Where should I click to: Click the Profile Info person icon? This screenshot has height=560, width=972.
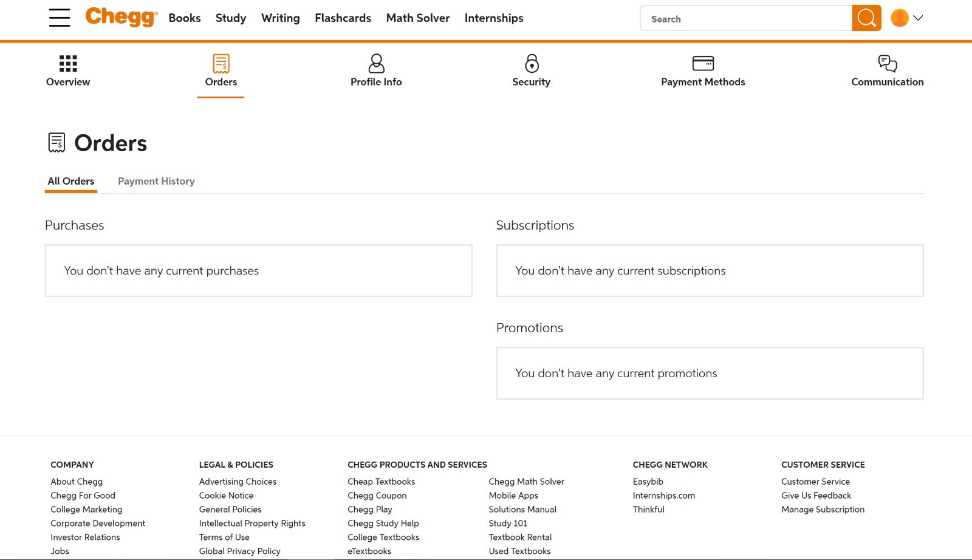click(x=376, y=63)
